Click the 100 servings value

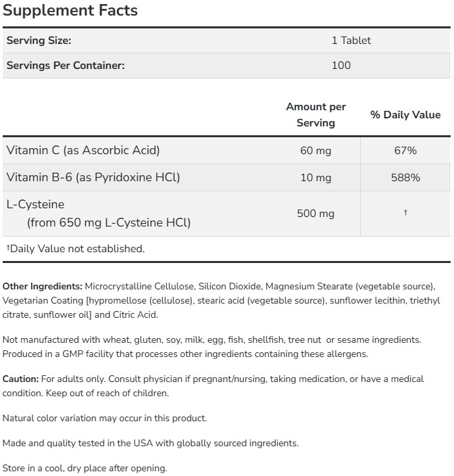(341, 66)
